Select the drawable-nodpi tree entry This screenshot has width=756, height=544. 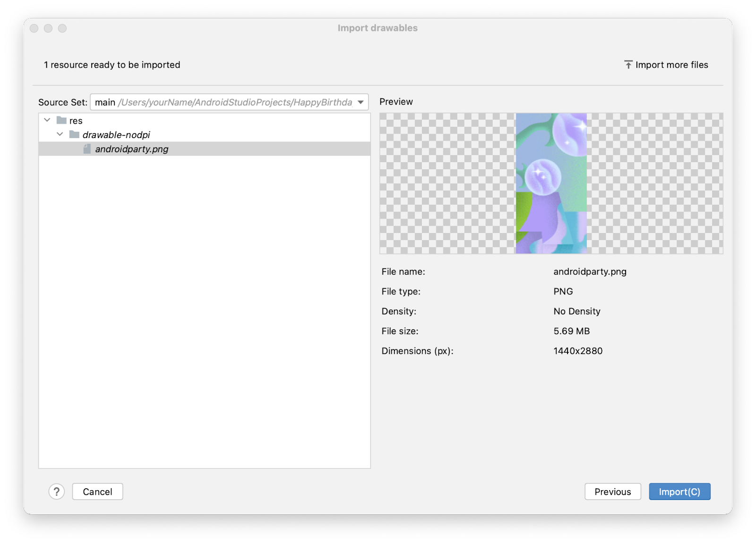[116, 135]
